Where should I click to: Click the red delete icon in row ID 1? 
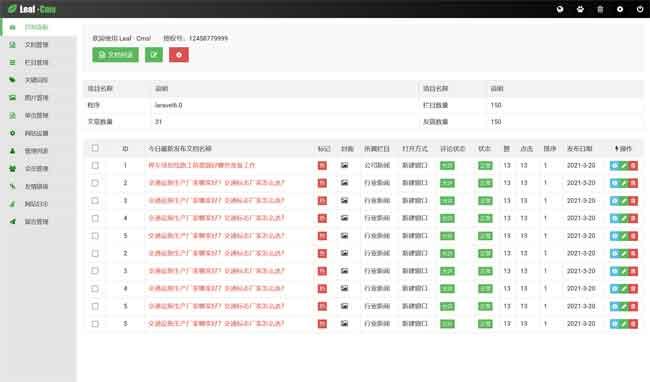click(633, 165)
